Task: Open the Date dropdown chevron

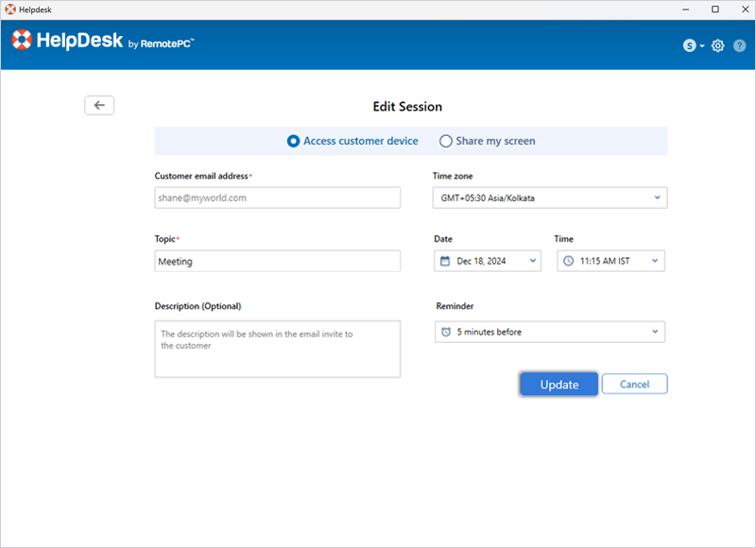Action: click(x=532, y=261)
